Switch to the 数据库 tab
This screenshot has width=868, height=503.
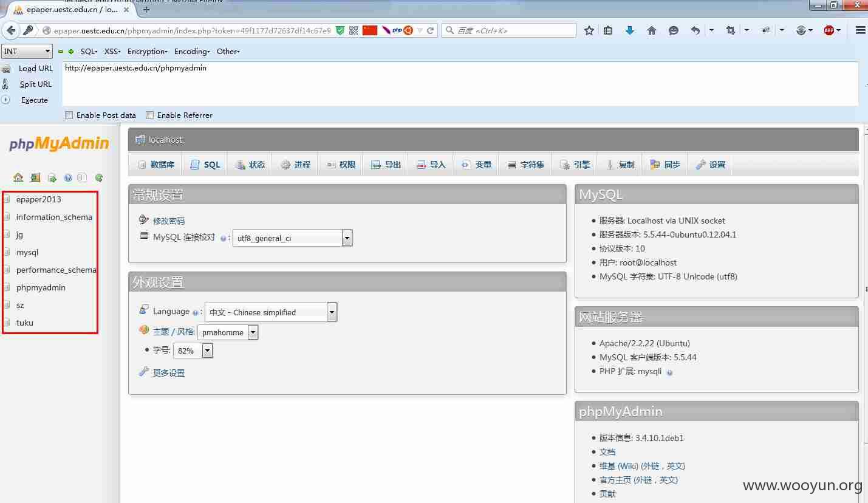pos(156,165)
